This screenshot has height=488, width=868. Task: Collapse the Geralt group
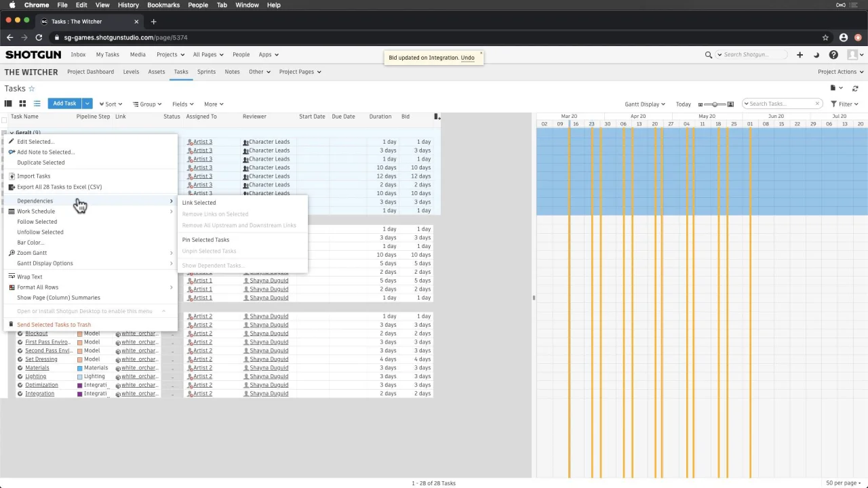(x=12, y=133)
